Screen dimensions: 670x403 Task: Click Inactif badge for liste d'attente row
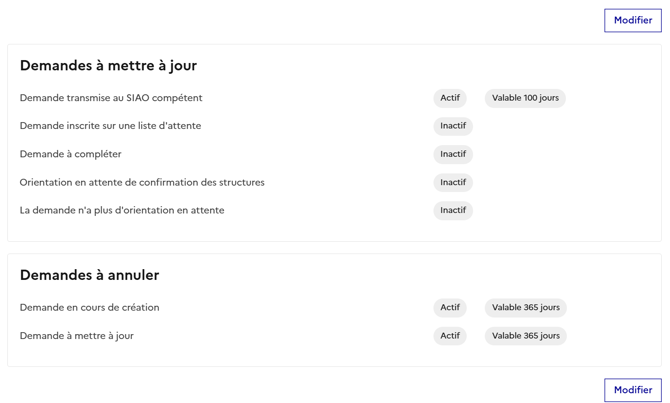453,126
